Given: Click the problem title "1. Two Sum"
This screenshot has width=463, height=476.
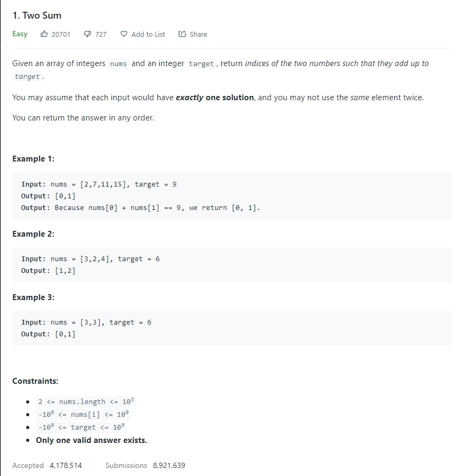Looking at the screenshot, I should tap(37, 15).
